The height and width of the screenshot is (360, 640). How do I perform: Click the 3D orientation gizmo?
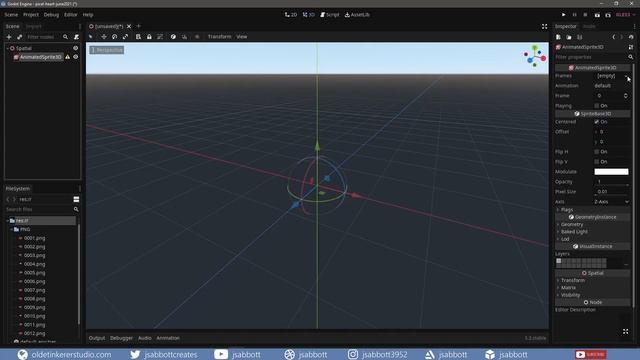click(535, 56)
